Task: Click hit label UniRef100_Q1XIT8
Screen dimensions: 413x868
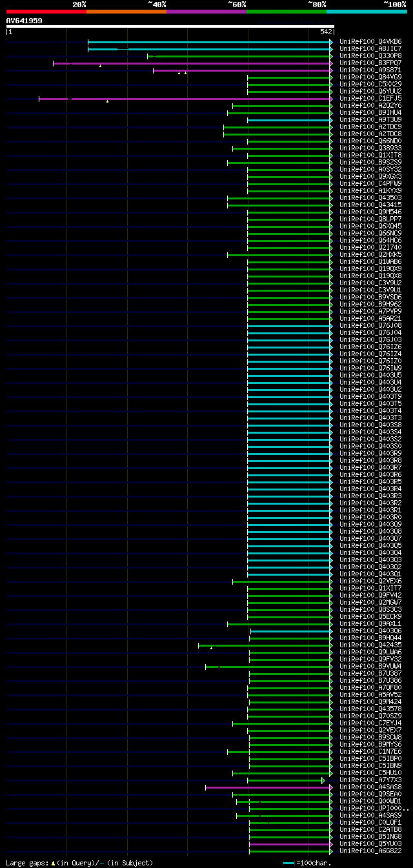Action: click(x=370, y=156)
